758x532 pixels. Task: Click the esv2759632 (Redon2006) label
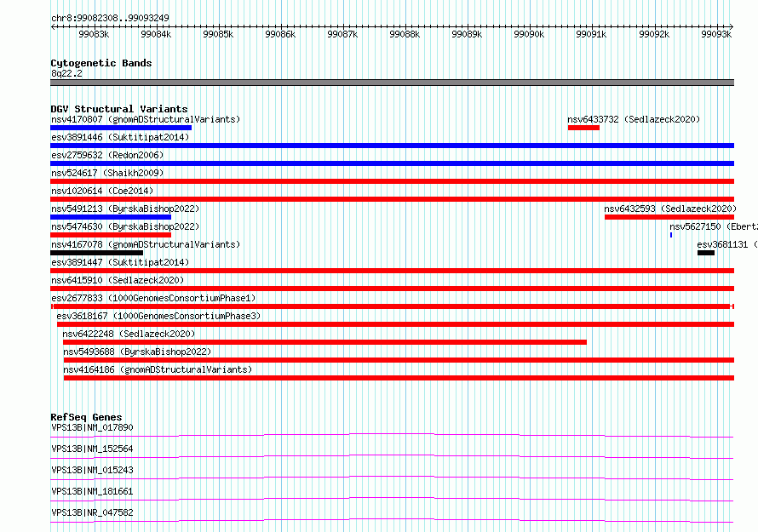tap(107, 155)
